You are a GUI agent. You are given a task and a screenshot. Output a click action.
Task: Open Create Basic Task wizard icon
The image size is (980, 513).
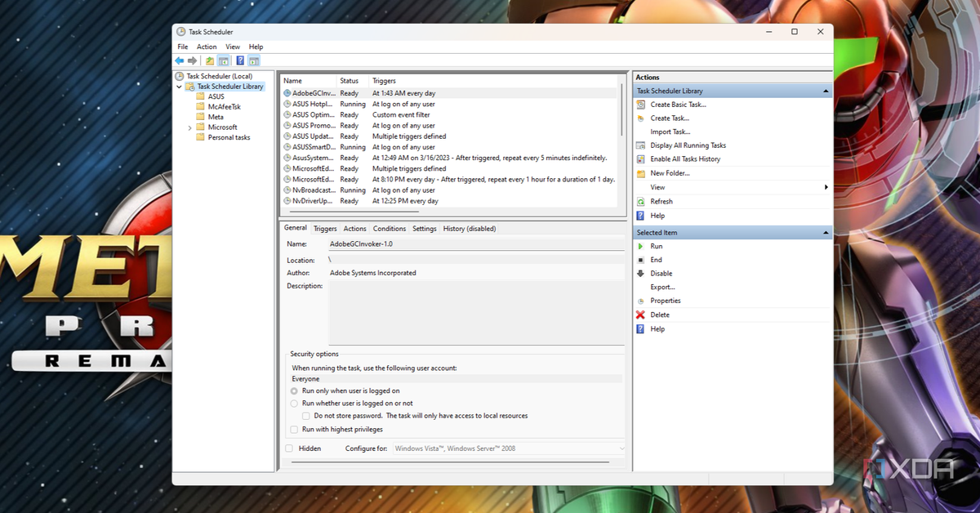(641, 105)
